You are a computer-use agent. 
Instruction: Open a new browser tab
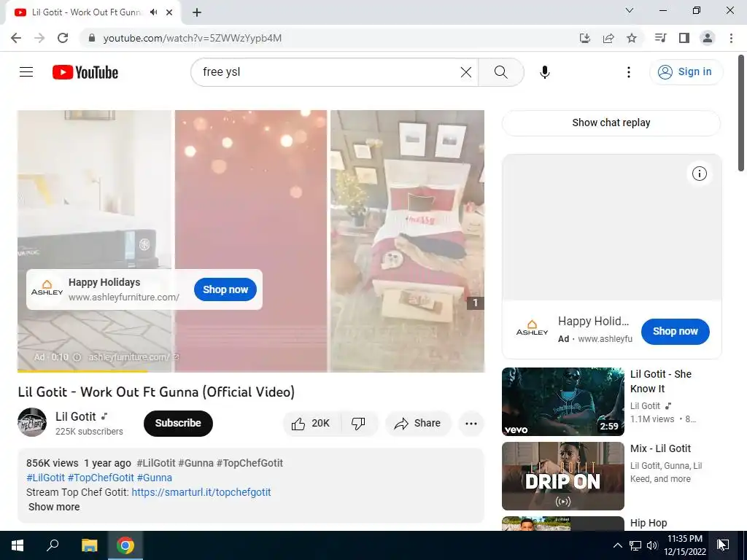(x=197, y=12)
